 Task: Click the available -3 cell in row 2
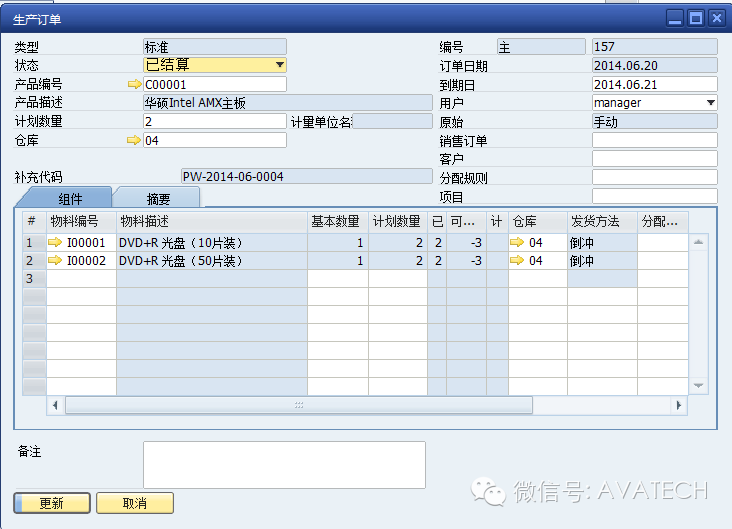[466, 260]
